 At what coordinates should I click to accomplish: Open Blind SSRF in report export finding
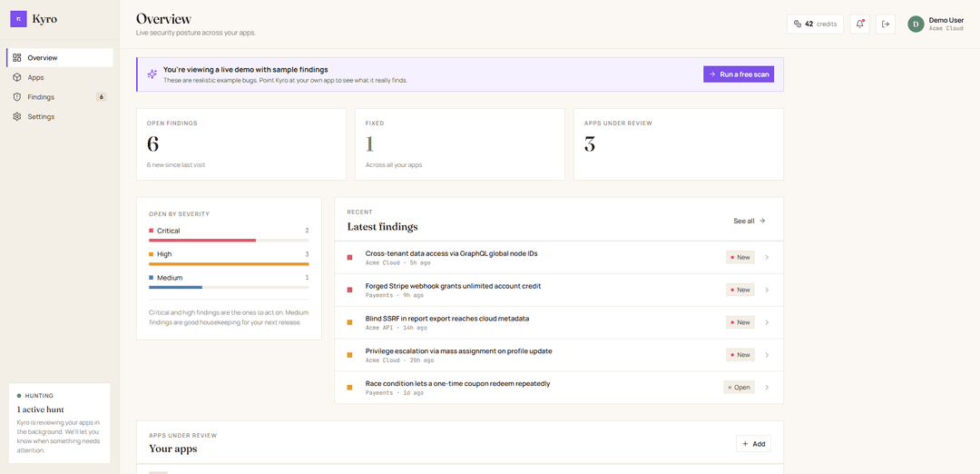tap(559, 322)
